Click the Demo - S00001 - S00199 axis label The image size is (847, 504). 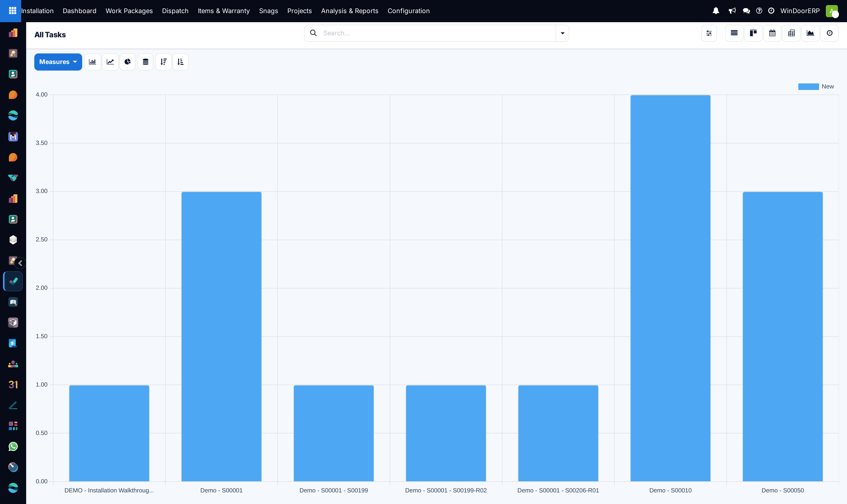point(334,490)
